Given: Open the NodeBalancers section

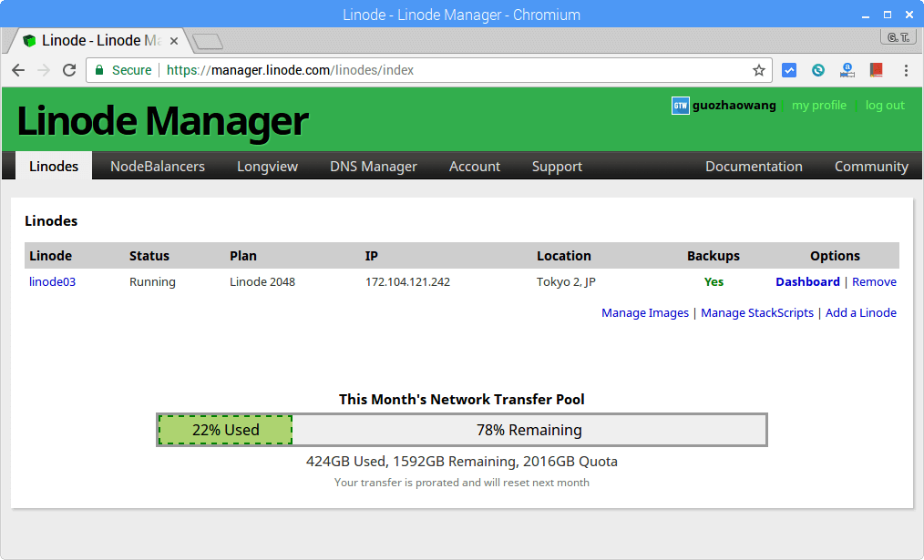Looking at the screenshot, I should point(156,166).
